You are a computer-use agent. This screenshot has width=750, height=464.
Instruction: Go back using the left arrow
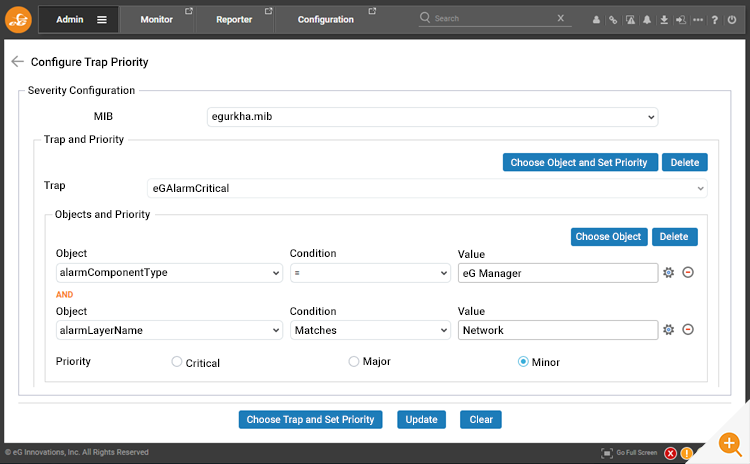click(17, 61)
